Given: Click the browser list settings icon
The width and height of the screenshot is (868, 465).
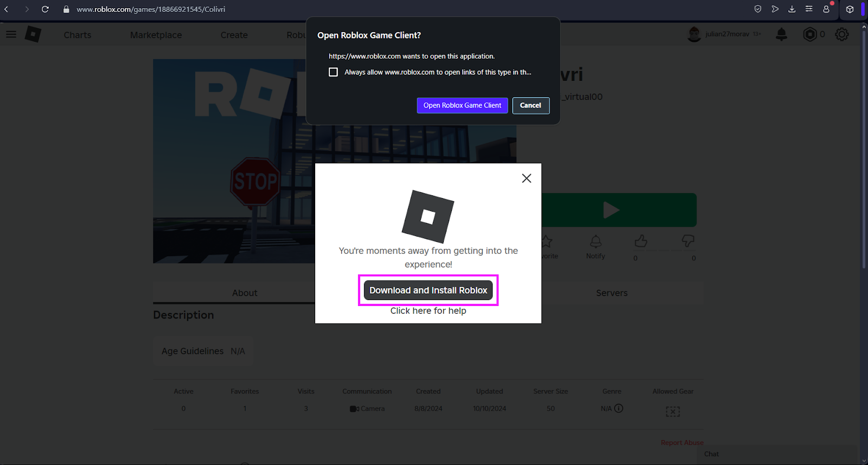Looking at the screenshot, I should pyautogui.click(x=809, y=9).
